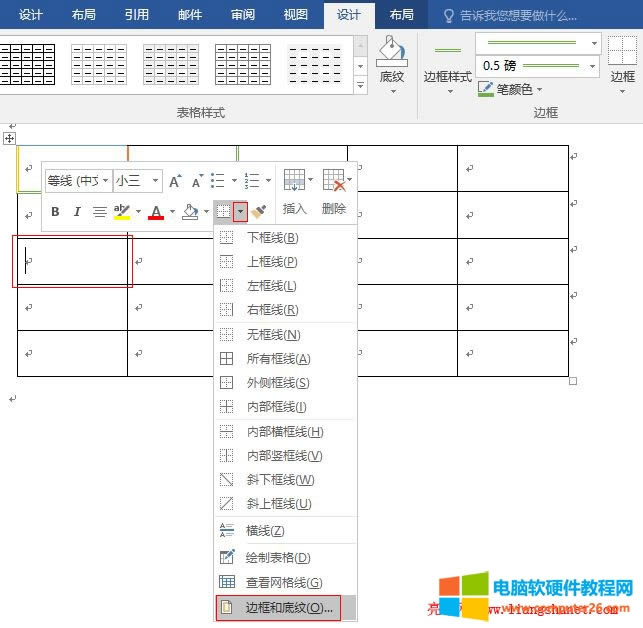
Task: Select 右框线(R) right border
Action: pos(285,310)
